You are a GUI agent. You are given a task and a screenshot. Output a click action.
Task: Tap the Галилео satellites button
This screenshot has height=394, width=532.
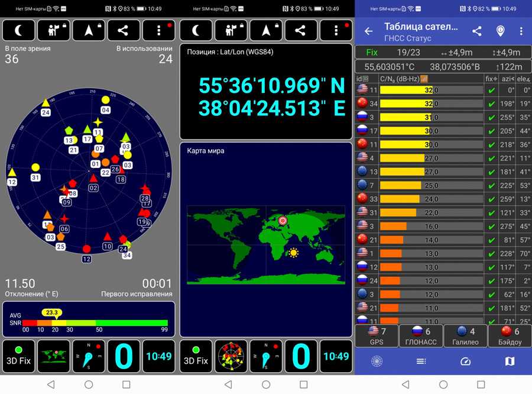465,335
